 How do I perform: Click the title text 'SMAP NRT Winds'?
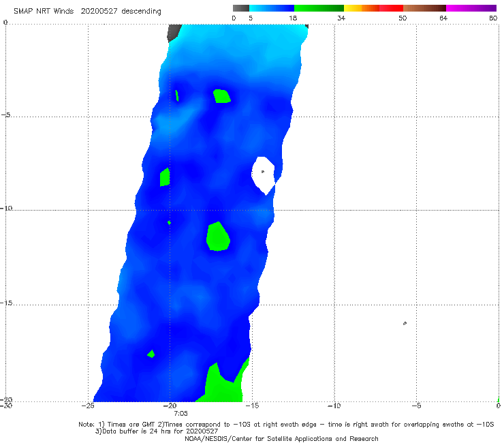coord(44,12)
